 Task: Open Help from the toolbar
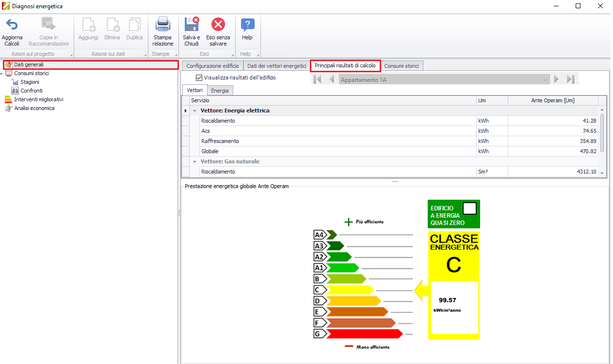247,24
